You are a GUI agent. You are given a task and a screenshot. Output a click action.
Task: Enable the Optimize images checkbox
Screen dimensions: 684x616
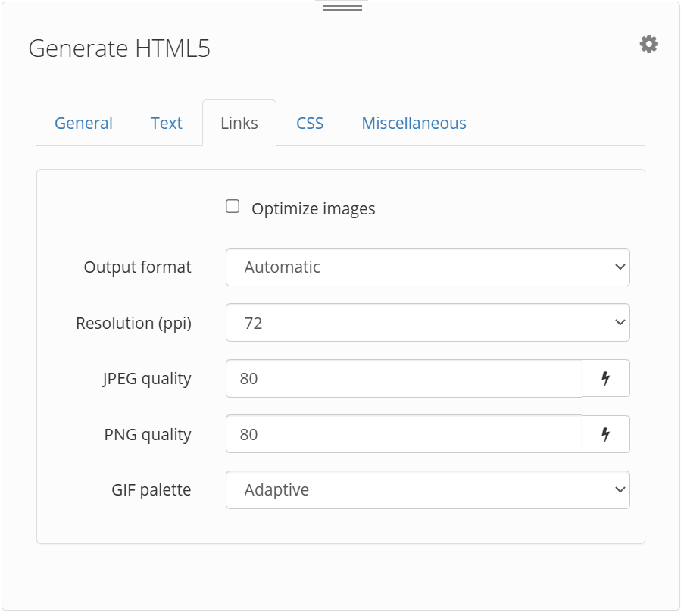point(232,205)
